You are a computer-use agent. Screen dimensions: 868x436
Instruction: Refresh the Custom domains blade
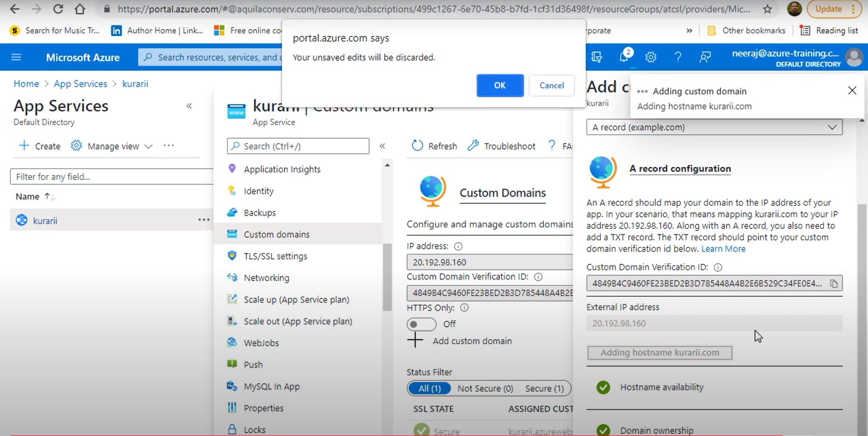pos(434,146)
